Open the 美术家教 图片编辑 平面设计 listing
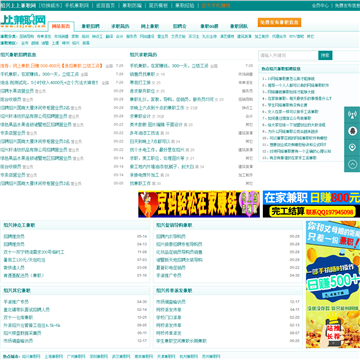This screenshot has height=360, width=360. click(156, 125)
